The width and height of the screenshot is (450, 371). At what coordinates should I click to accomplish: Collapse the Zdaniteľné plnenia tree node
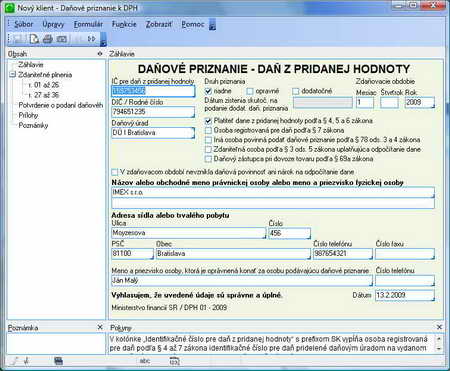point(13,74)
